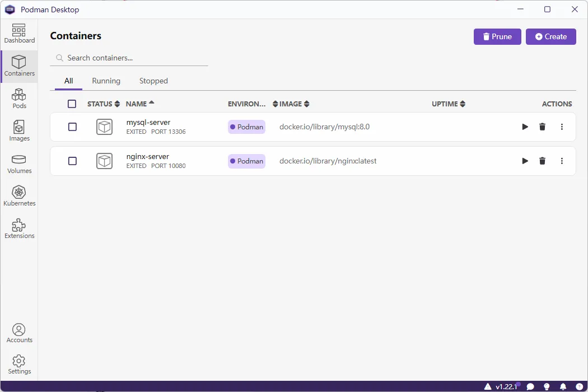Open the Pods section in sidebar
This screenshot has width=588, height=392.
20,99
